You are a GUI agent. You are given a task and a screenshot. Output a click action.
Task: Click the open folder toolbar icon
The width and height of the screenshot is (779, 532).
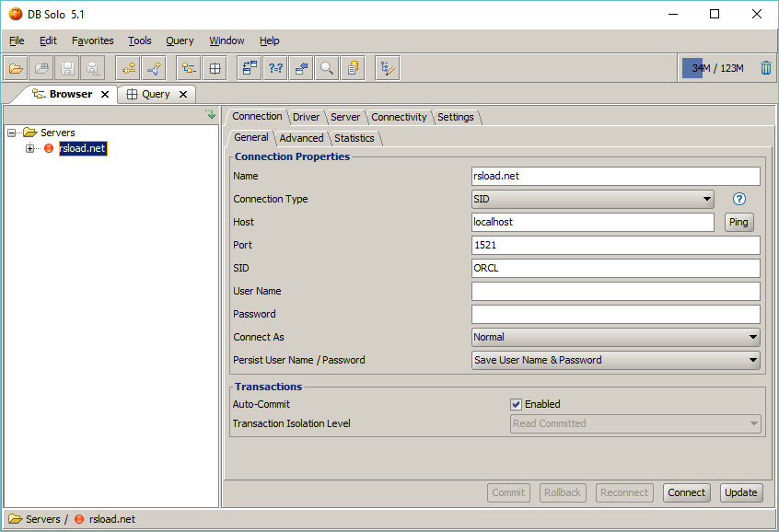coord(16,68)
